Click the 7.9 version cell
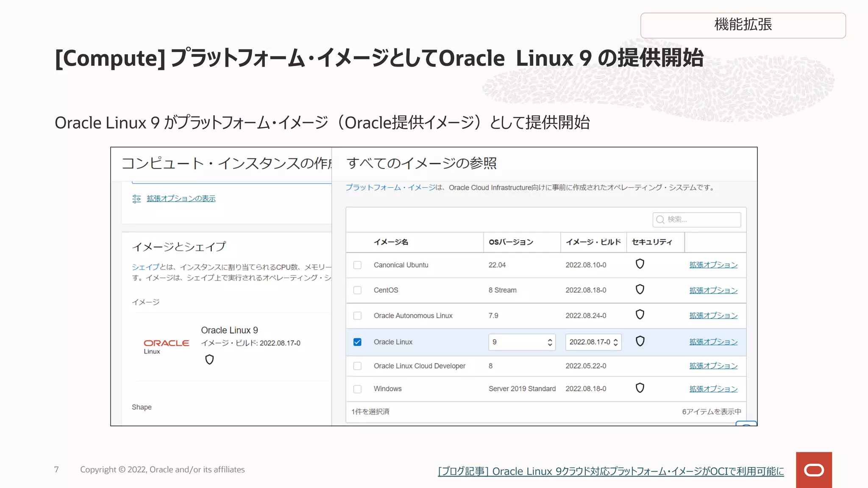868x488 pixels. [493, 316]
